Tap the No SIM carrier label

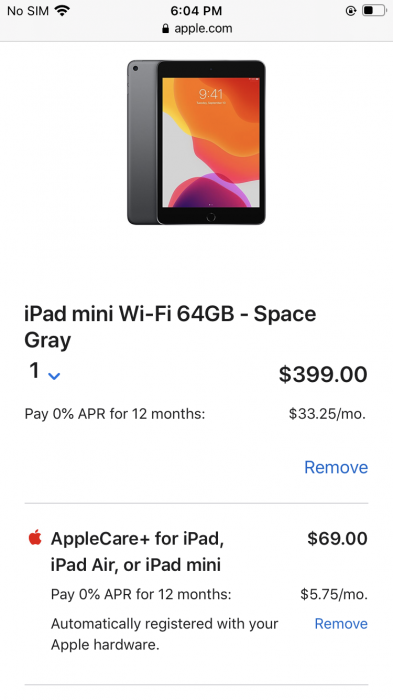point(28,11)
